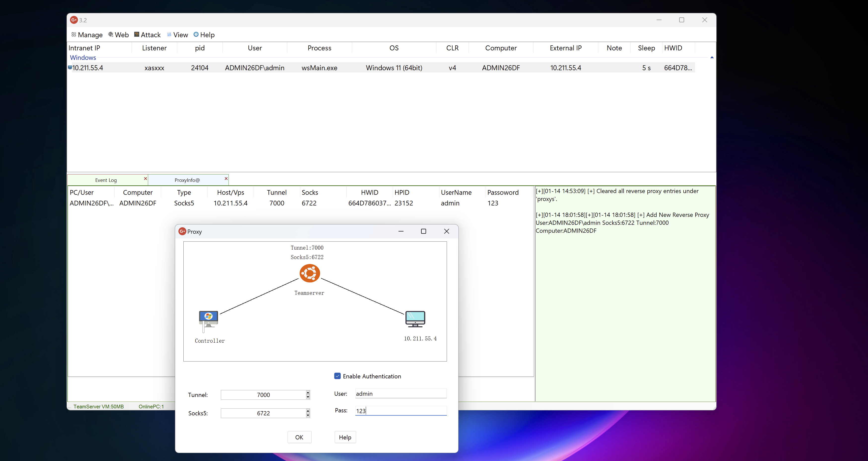This screenshot has height=461, width=868.
Task: Uncheck the Enable Authentication checkbox
Action: 337,376
